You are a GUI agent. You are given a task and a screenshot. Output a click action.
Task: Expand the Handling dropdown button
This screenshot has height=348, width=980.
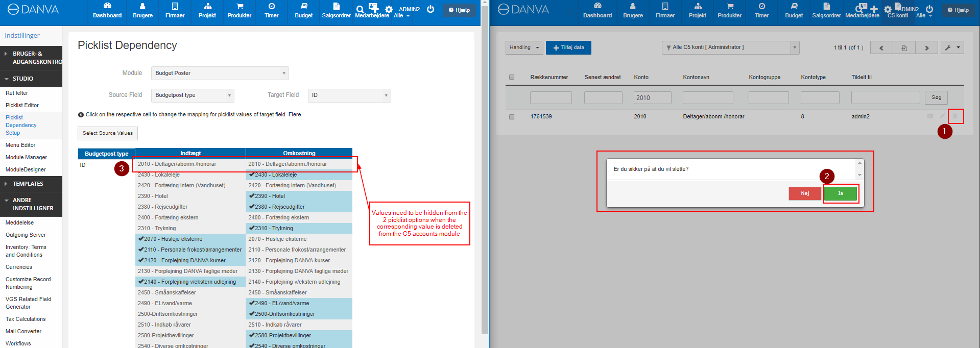(524, 47)
